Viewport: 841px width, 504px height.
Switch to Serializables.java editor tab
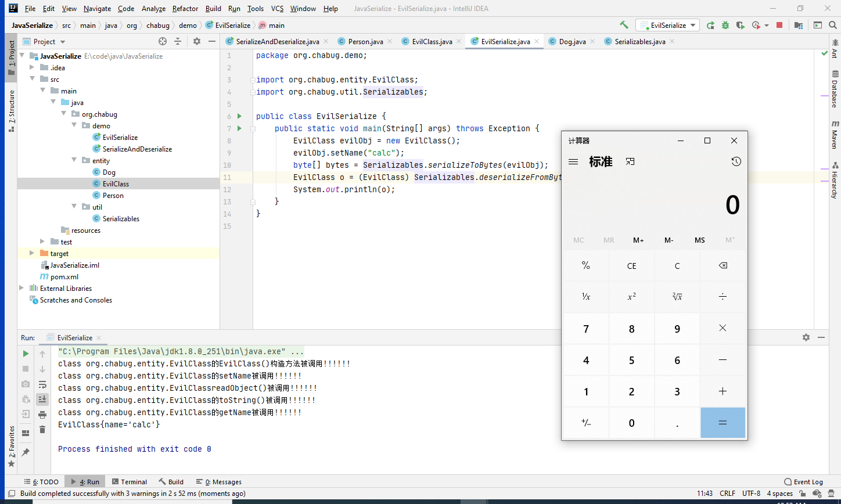coord(640,42)
